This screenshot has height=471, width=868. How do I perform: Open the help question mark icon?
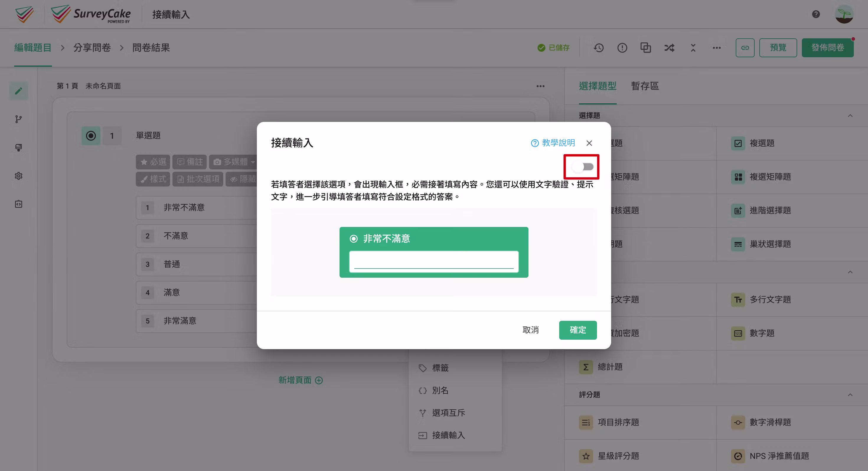click(816, 14)
